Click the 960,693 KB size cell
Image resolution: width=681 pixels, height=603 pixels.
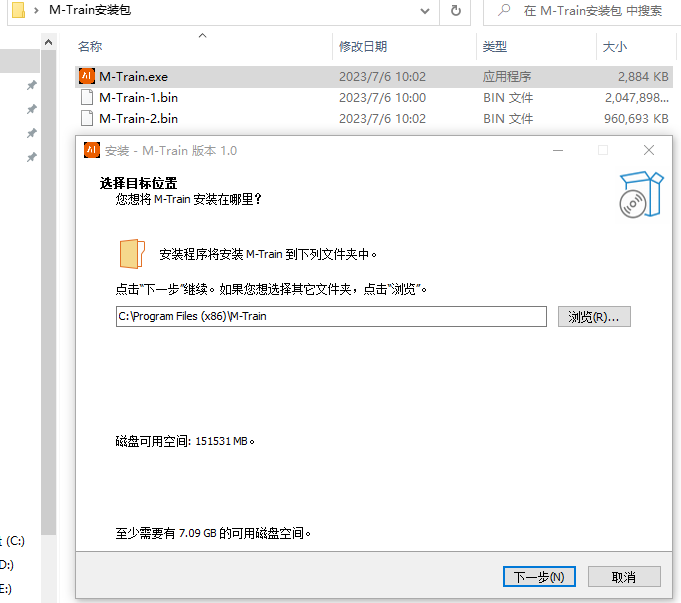[636, 119]
